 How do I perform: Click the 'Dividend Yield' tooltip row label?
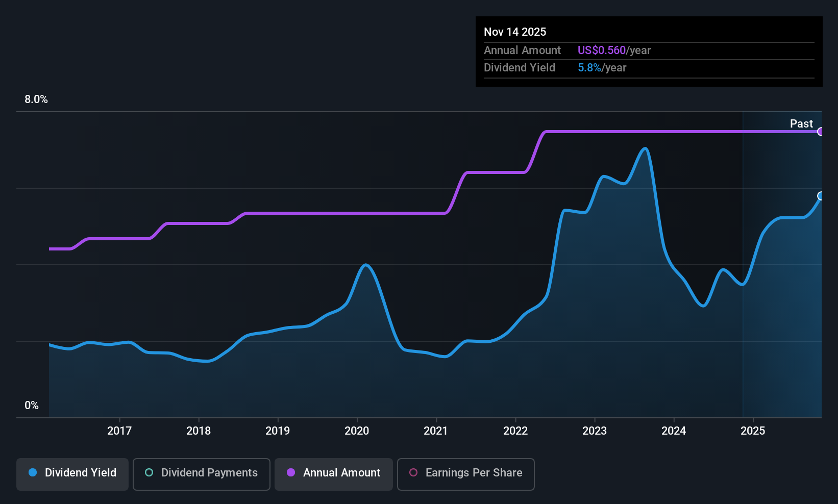pyautogui.click(x=520, y=67)
